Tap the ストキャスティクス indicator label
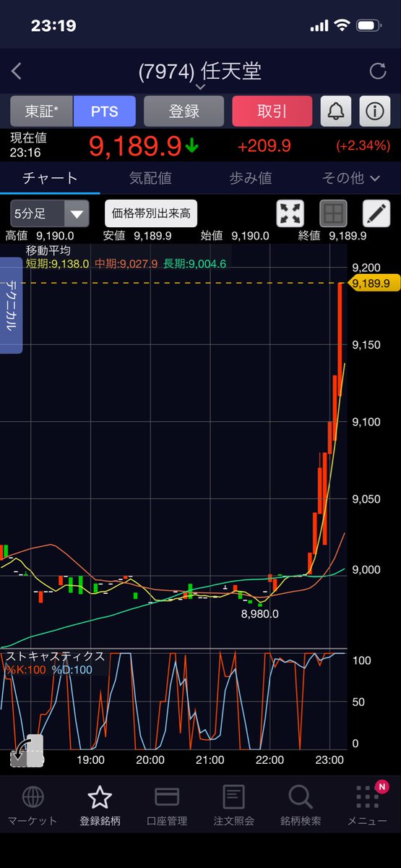The image size is (401, 868). [56, 656]
